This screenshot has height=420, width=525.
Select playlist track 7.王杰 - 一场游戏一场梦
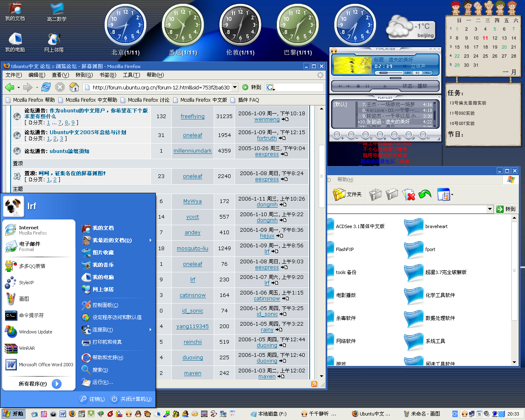click(395, 105)
